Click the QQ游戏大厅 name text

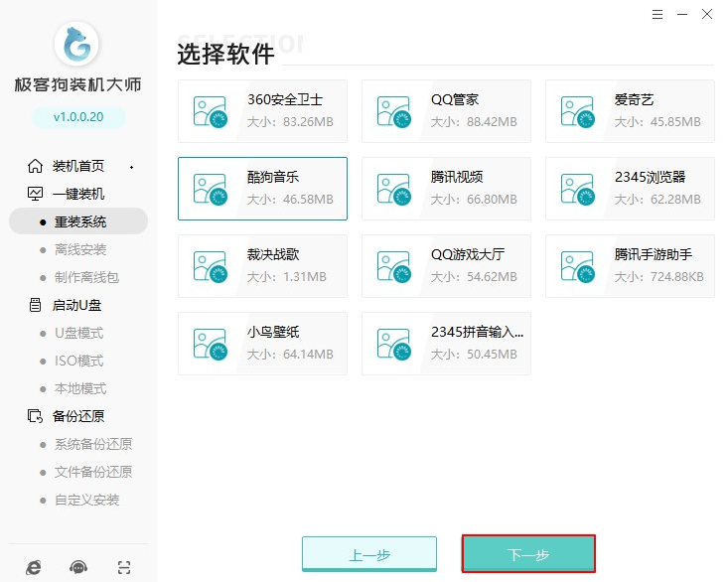tap(468, 255)
